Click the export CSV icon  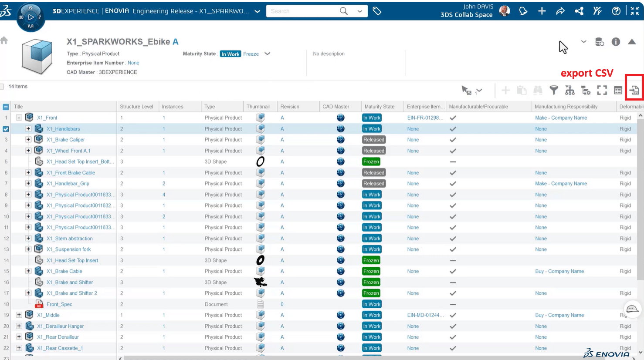(634, 90)
